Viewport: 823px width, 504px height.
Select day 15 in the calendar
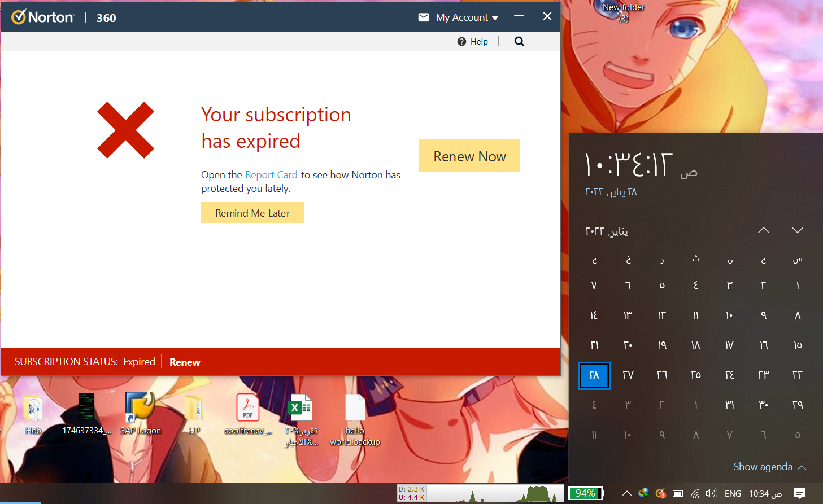[798, 345]
